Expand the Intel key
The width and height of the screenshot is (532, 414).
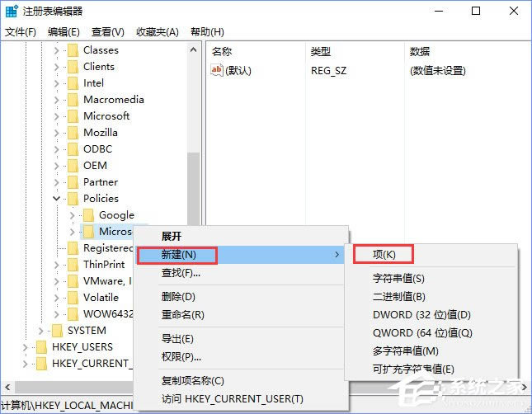pyautogui.click(x=57, y=83)
